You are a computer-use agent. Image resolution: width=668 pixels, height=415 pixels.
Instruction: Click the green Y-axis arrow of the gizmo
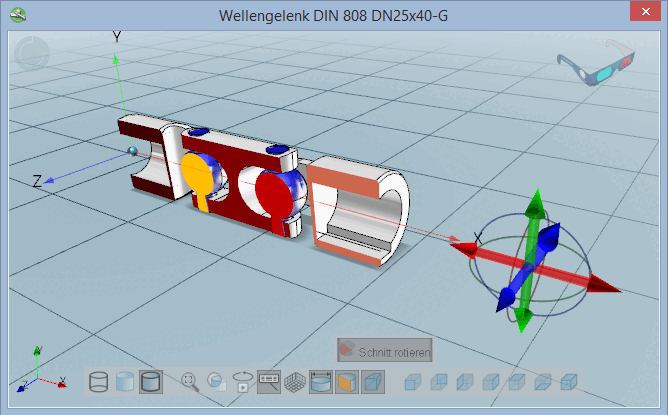pyautogui.click(x=535, y=204)
